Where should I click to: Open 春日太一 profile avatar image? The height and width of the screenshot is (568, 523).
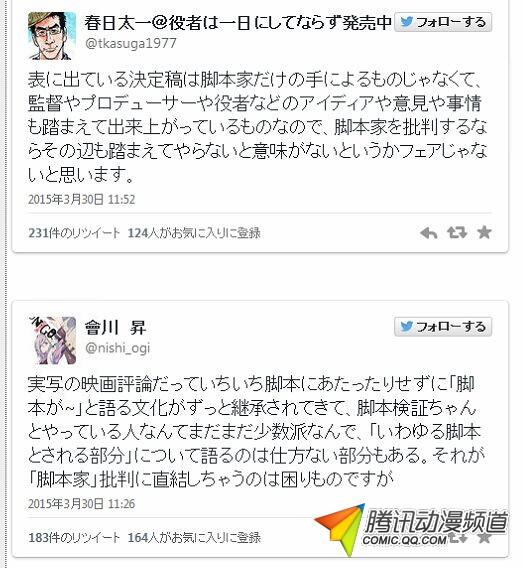pos(52,36)
